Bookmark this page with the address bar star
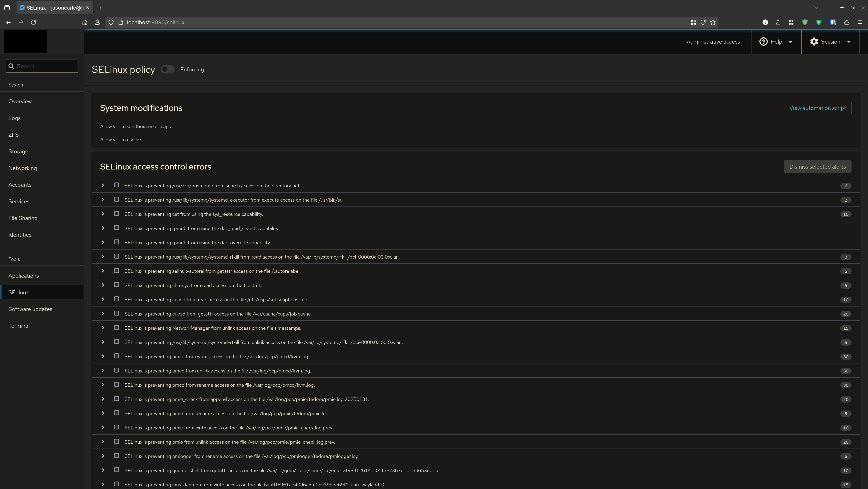 point(713,22)
